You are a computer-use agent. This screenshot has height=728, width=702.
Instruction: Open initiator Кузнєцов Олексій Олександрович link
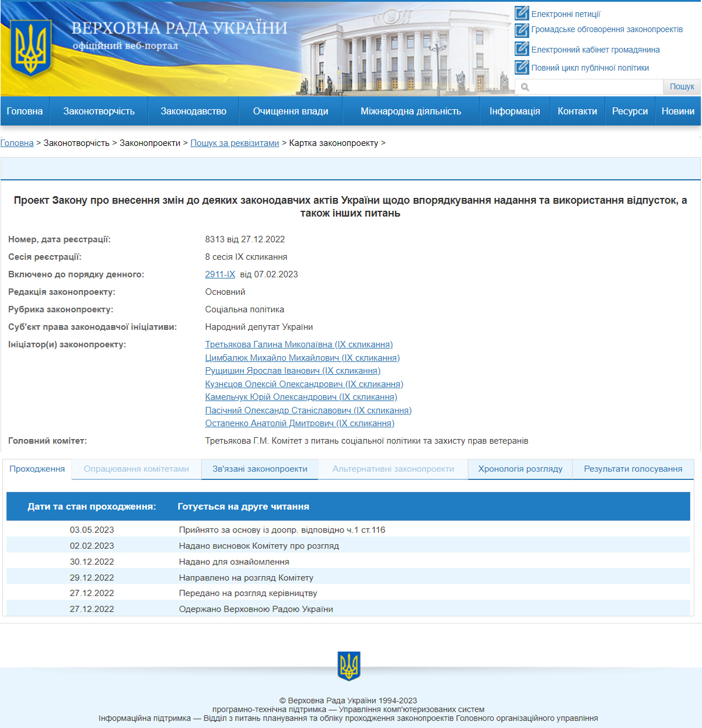pos(304,384)
